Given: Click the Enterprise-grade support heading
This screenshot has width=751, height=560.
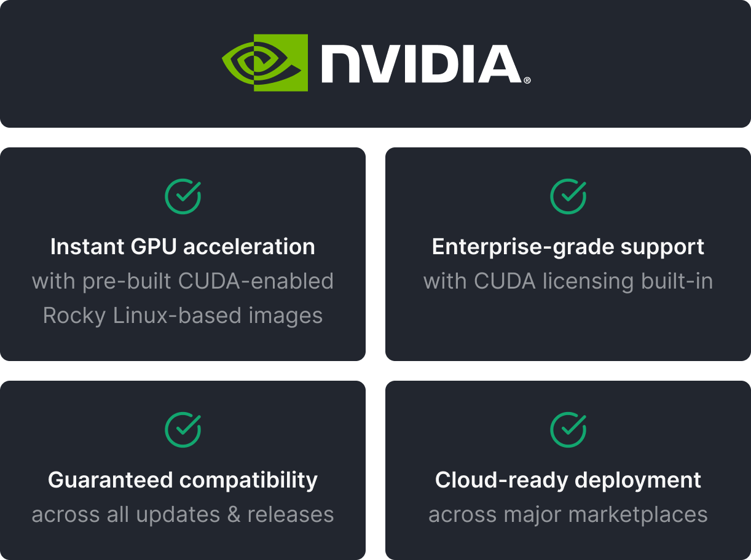Looking at the screenshot, I should coord(568,247).
